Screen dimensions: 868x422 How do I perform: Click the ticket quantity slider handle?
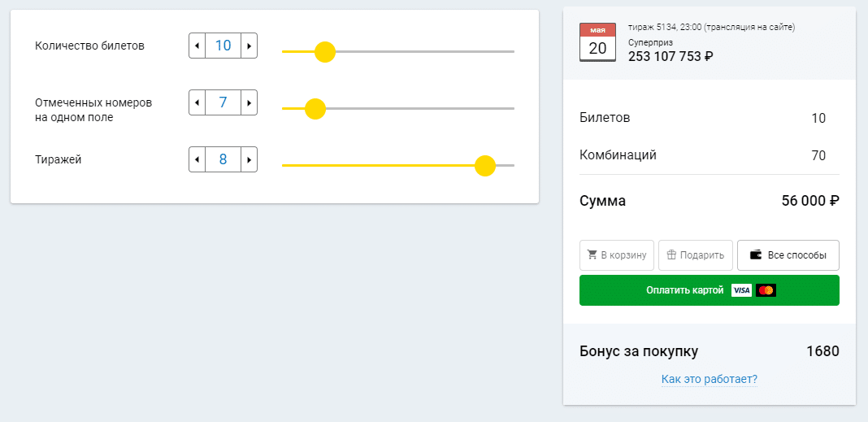pos(325,51)
